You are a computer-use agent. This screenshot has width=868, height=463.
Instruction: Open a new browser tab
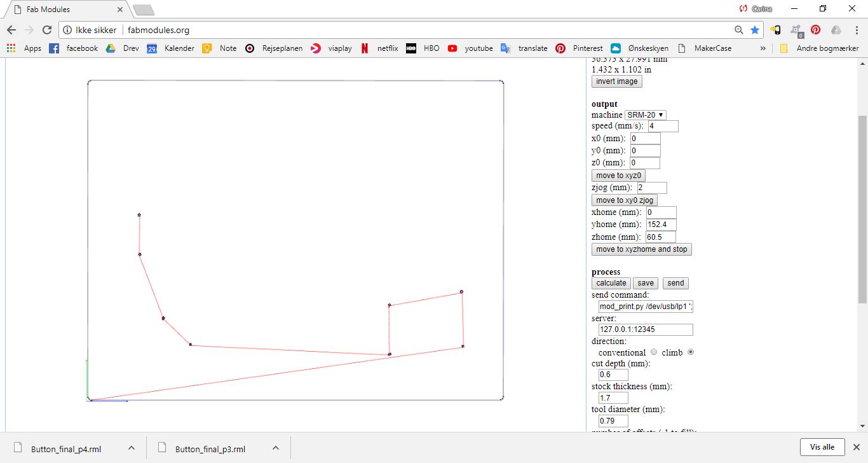click(143, 10)
